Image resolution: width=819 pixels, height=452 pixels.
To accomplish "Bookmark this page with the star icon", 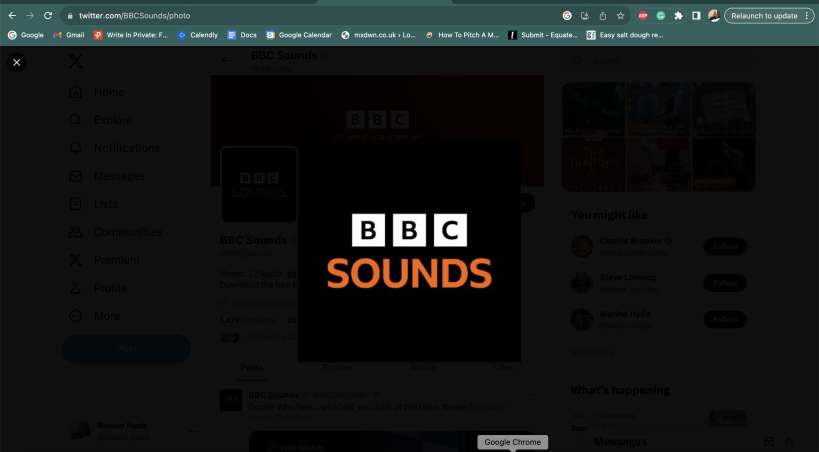I will pyautogui.click(x=620, y=16).
